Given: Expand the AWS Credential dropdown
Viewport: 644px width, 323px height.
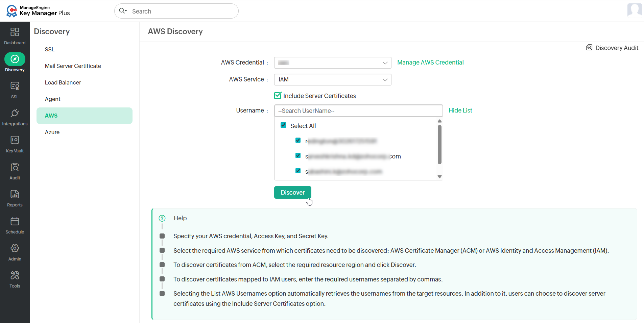Looking at the screenshot, I should (x=333, y=63).
